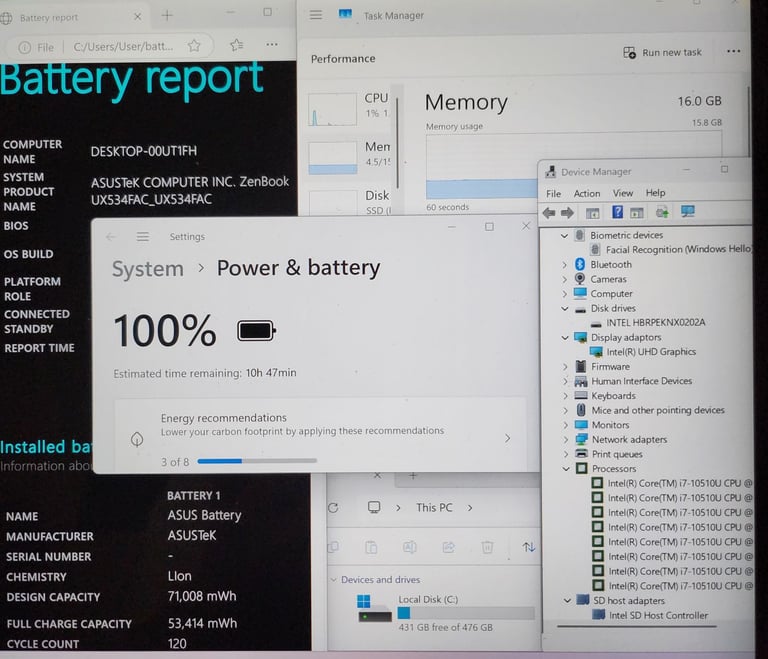
Task: Click scan for hardware changes monitor icon
Action: tap(688, 212)
